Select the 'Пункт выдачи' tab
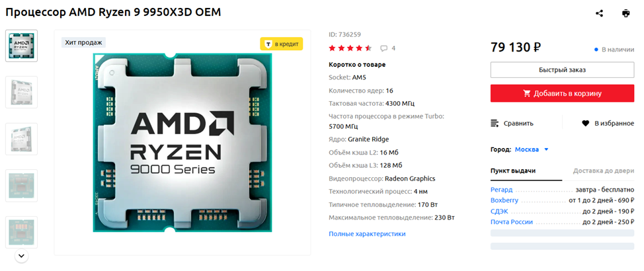 click(x=513, y=171)
